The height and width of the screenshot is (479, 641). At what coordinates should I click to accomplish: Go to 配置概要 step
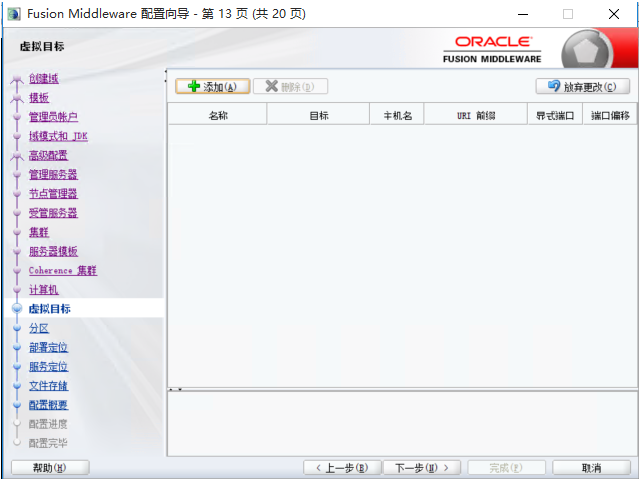[x=48, y=405]
